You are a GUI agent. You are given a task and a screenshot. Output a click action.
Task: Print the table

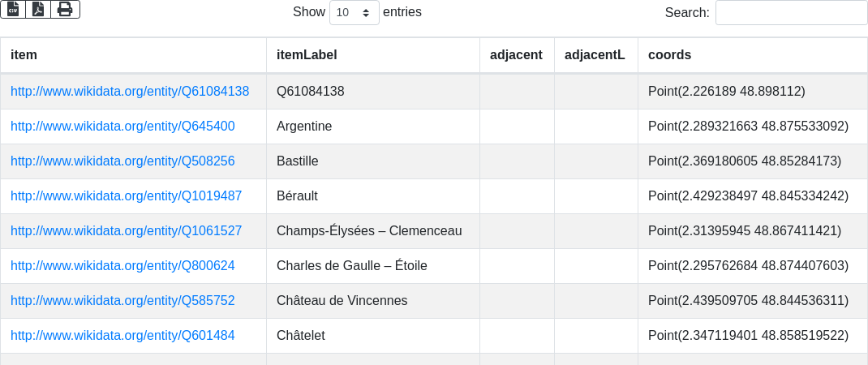[65, 9]
